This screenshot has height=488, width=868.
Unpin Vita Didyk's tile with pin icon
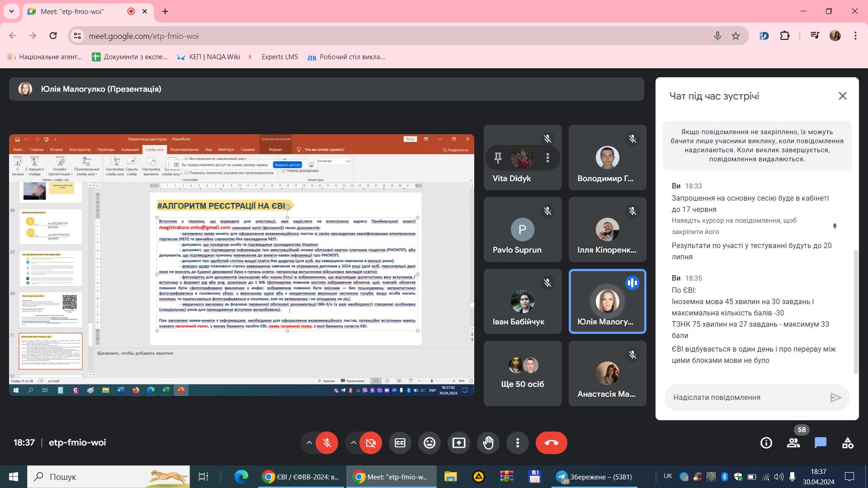(498, 158)
